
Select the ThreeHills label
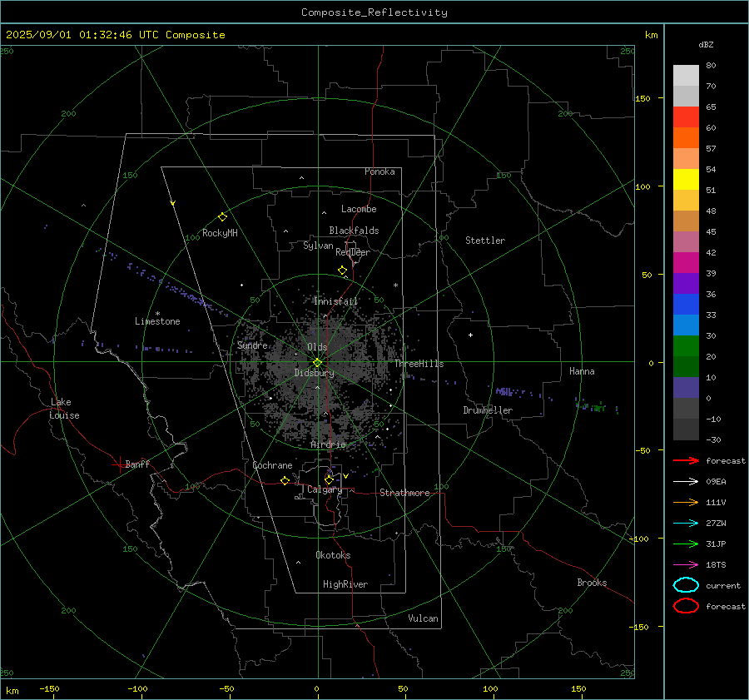click(x=419, y=364)
